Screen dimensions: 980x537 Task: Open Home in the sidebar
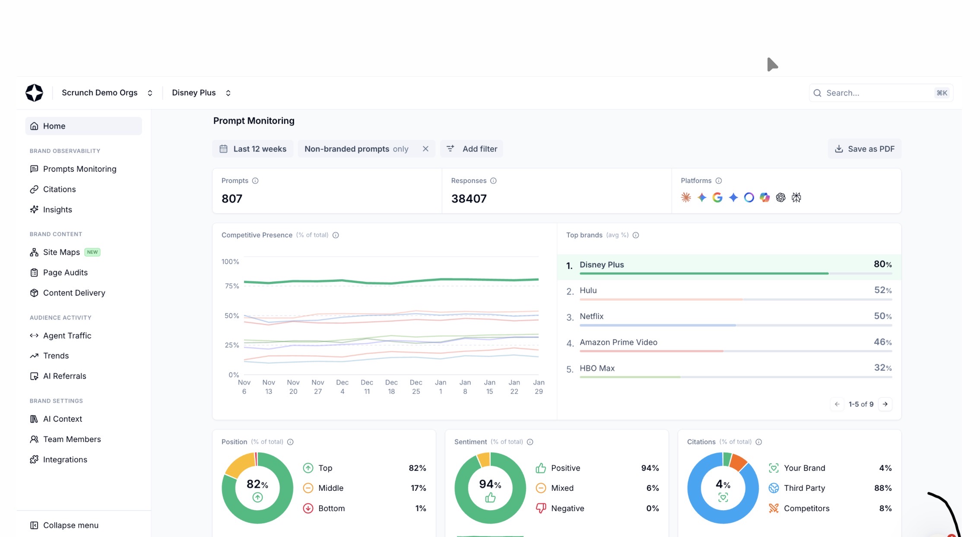(83, 126)
